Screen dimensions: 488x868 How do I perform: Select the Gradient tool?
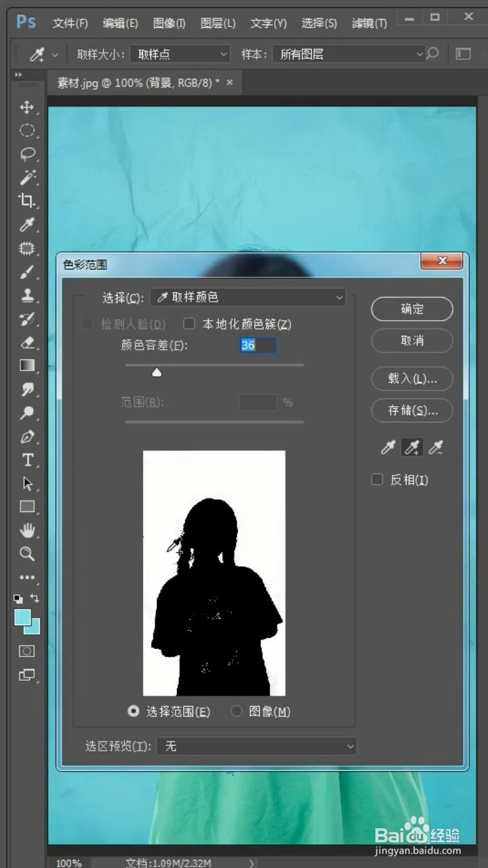pos(27,366)
